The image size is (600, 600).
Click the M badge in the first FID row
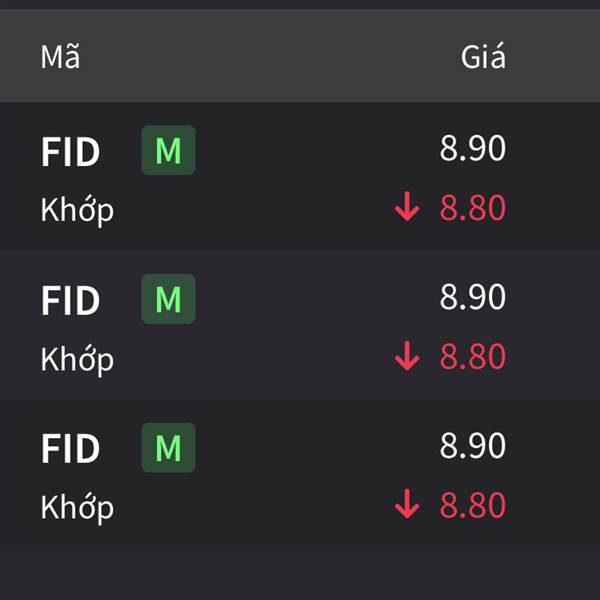[x=168, y=150]
